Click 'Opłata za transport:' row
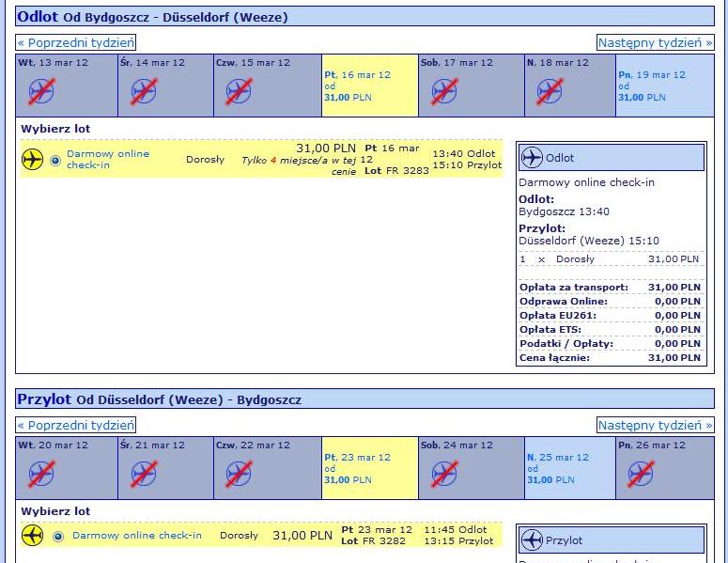This screenshot has width=728, height=563. [610, 287]
